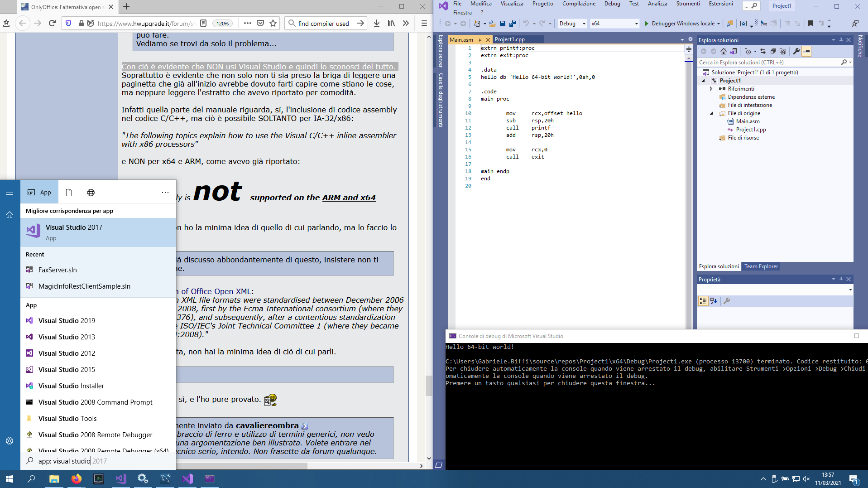This screenshot has width=868, height=488.
Task: Click Alphabetical sort in Proprietà panel
Action: pos(714,301)
